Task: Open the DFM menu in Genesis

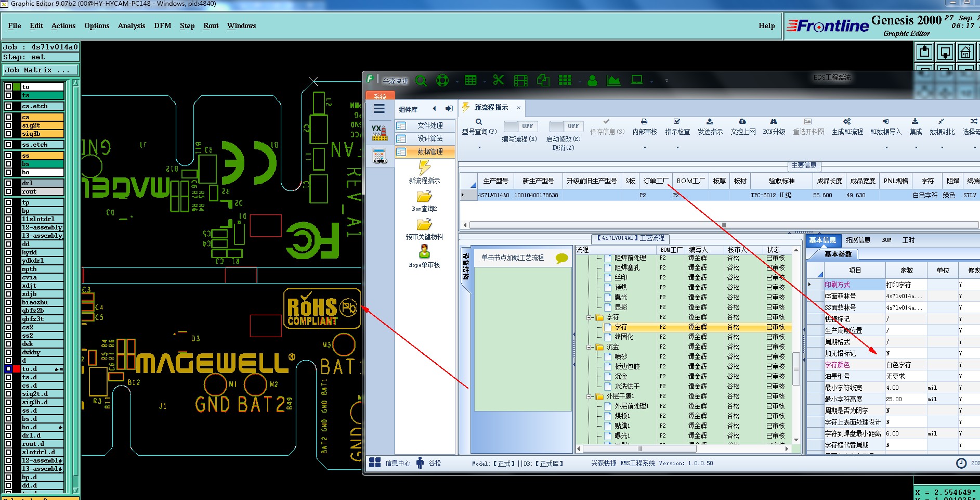Action: pos(163,25)
